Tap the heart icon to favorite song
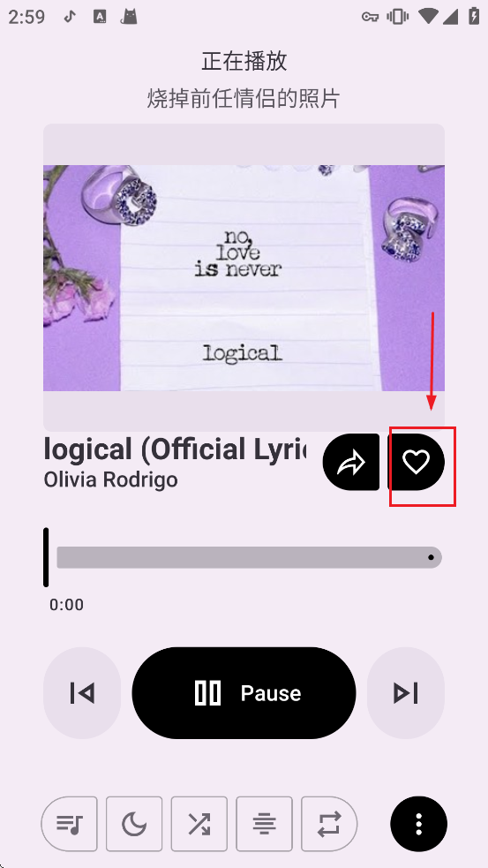The height and width of the screenshot is (868, 488). click(417, 462)
